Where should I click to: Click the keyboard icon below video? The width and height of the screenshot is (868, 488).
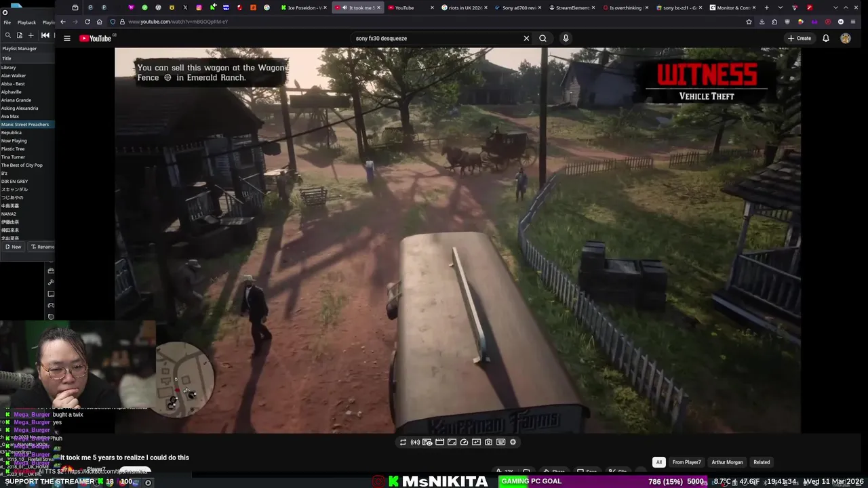(x=500, y=442)
